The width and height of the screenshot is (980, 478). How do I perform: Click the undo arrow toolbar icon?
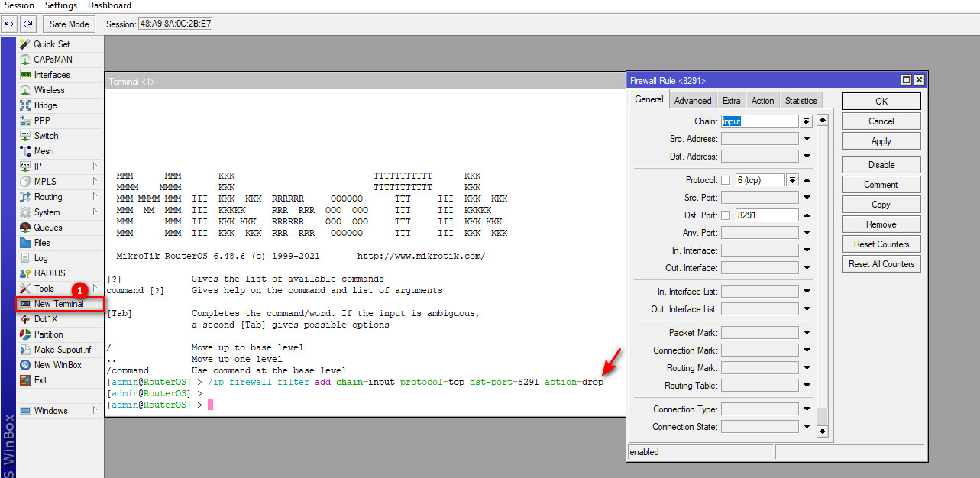9,24
